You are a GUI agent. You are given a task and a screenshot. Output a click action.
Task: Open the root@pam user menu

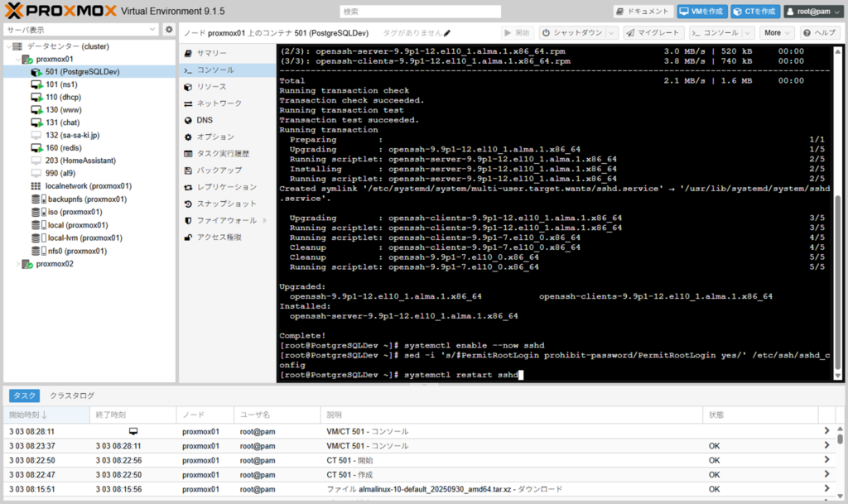[x=812, y=12]
